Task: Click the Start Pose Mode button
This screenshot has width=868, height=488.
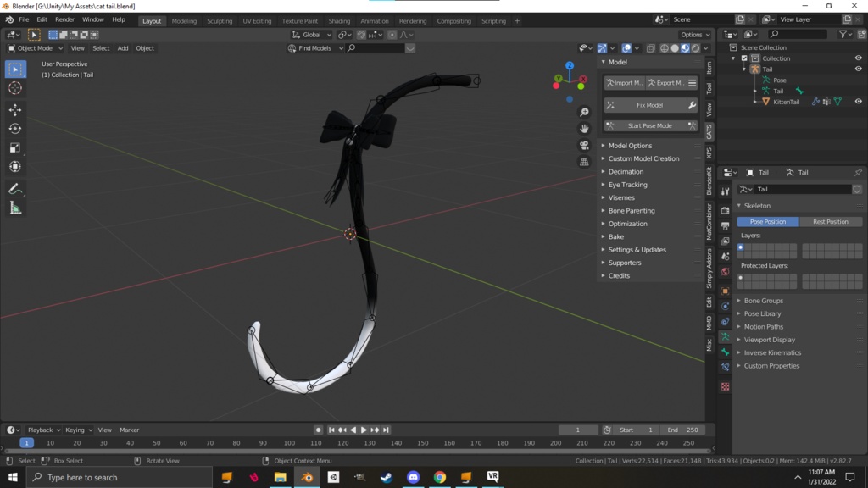Action: tap(649, 125)
